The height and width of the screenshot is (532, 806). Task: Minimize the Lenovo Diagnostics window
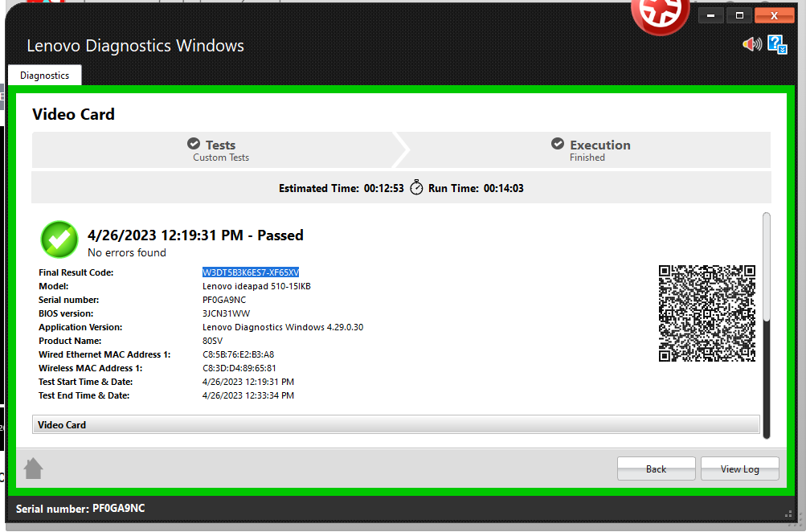pos(711,15)
